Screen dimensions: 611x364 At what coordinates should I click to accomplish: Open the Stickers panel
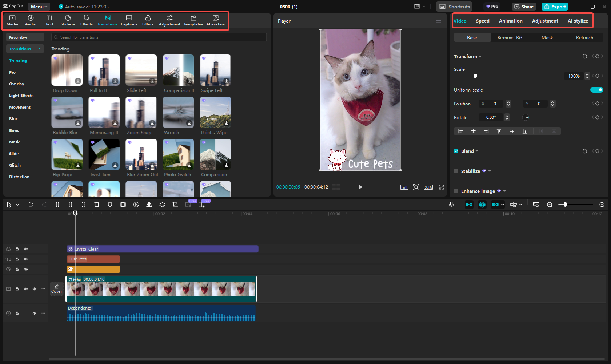(68, 20)
